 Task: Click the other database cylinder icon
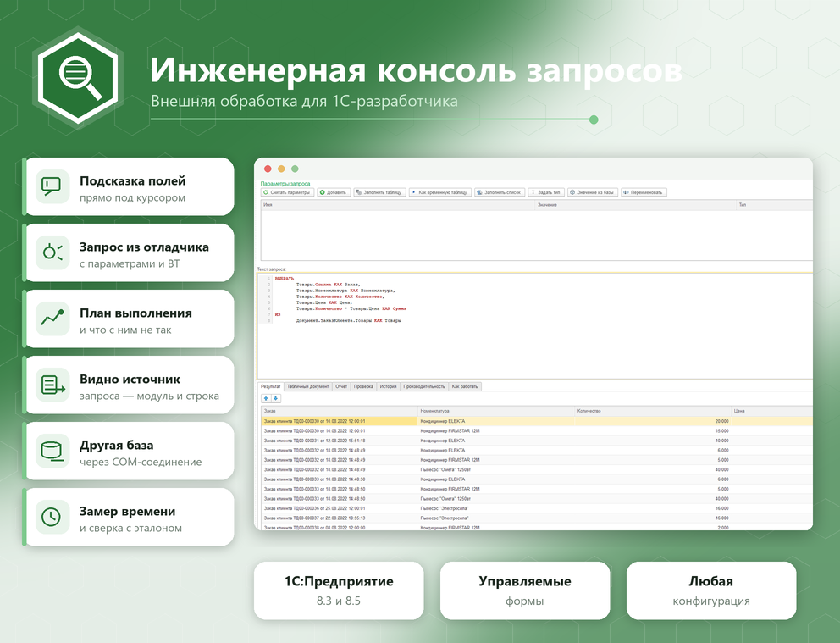pos(52,451)
